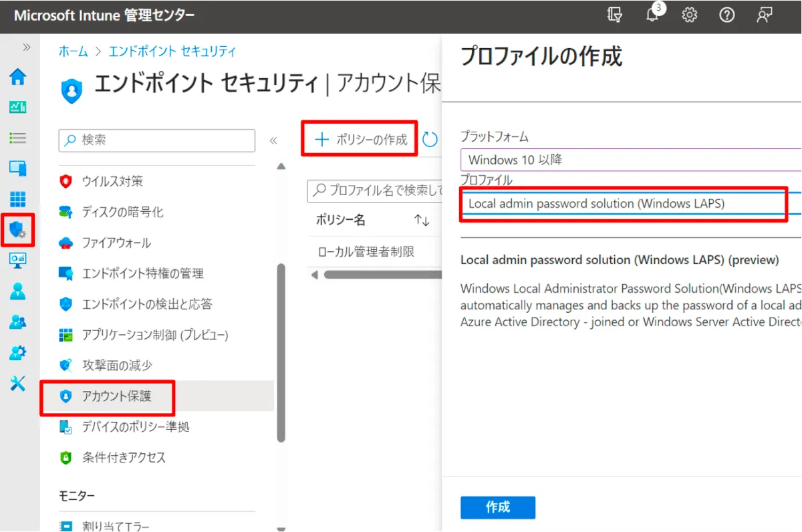This screenshot has height=532, width=802.
Task: Click the ポリシー名 column header
Action: coord(341,220)
